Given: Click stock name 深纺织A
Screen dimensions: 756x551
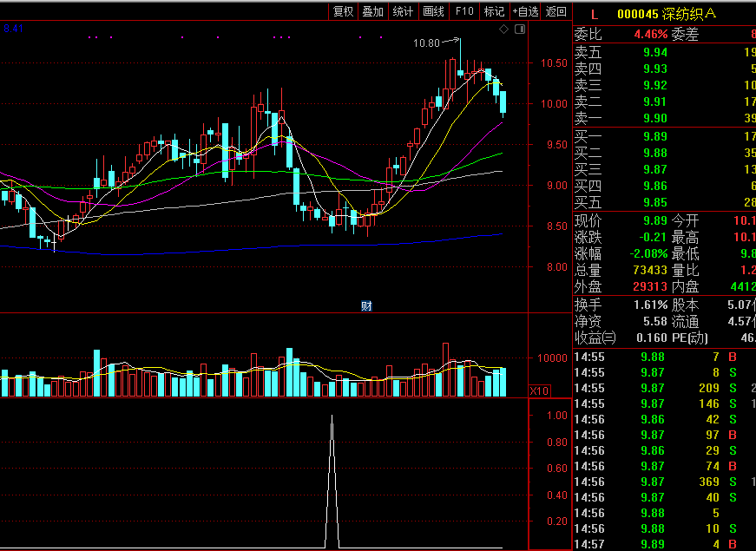Looking at the screenshot, I should click(x=688, y=14).
